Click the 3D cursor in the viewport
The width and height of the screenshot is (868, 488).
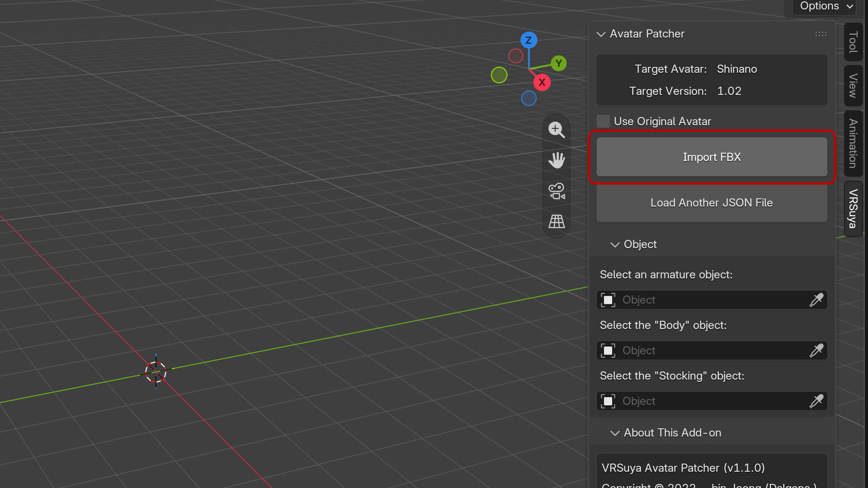pyautogui.click(x=156, y=372)
